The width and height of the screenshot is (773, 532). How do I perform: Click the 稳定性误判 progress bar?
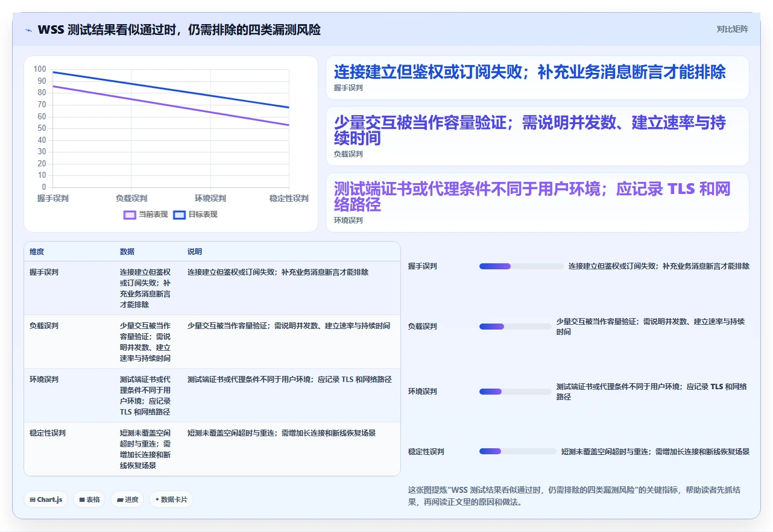point(518,451)
